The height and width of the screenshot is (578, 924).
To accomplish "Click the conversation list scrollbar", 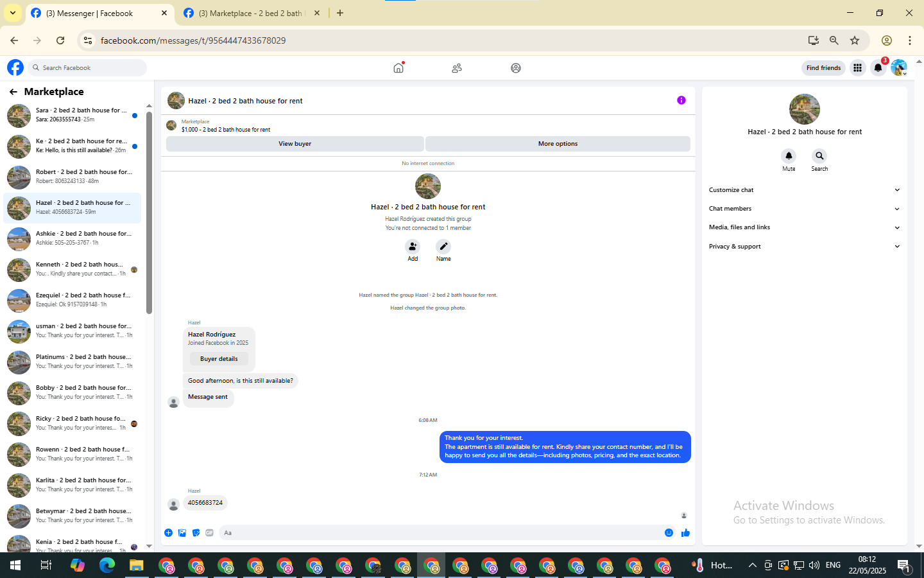I will (149, 213).
